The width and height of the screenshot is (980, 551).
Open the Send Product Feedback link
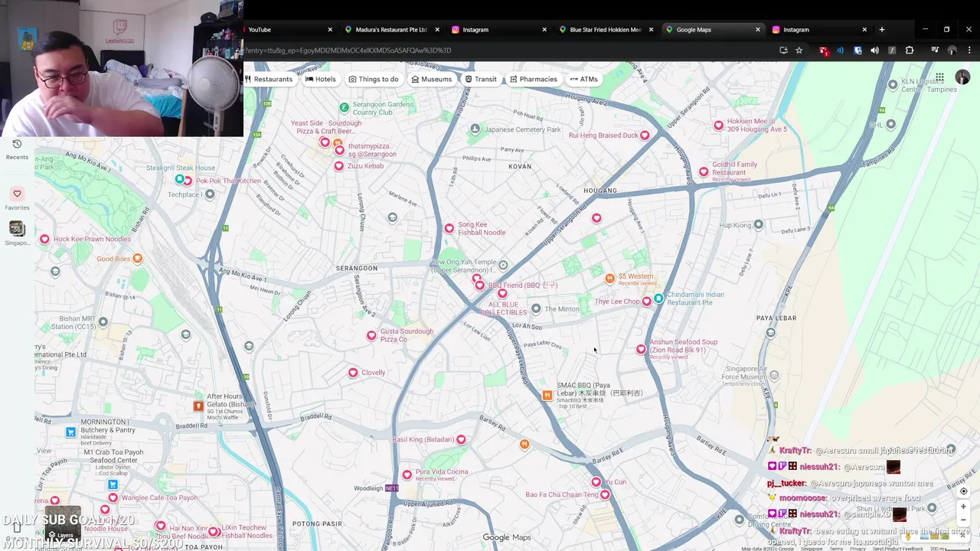click(897, 548)
